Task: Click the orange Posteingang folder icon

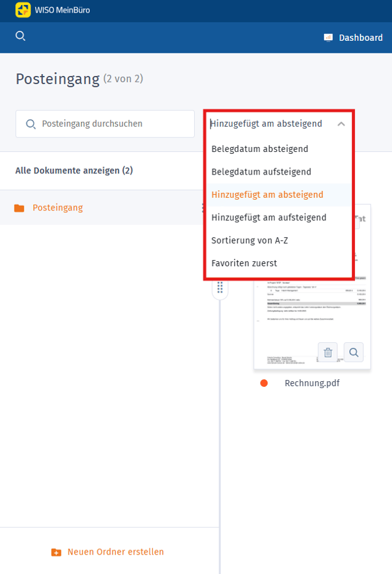Action: coord(19,208)
